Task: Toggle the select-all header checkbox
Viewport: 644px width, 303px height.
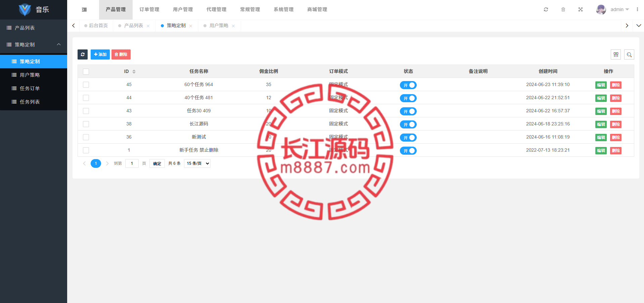Action: (86, 72)
